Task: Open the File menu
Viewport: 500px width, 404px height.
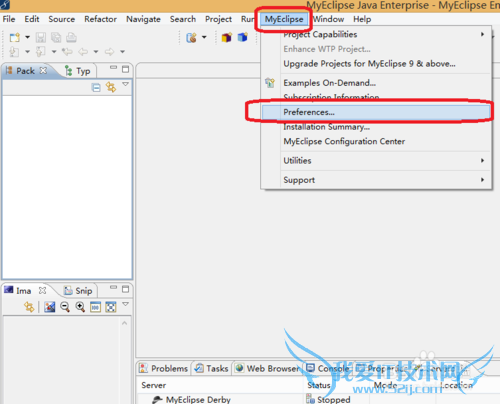Action: click(9, 19)
